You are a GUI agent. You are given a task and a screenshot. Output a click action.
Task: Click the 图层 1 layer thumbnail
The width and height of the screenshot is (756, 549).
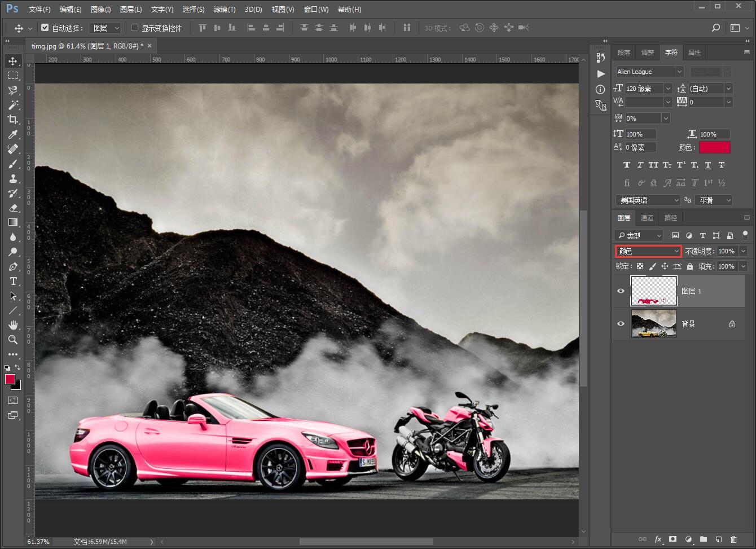click(x=653, y=291)
